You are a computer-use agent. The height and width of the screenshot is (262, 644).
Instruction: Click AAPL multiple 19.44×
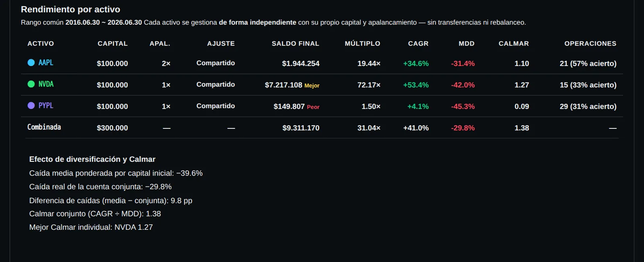click(369, 63)
